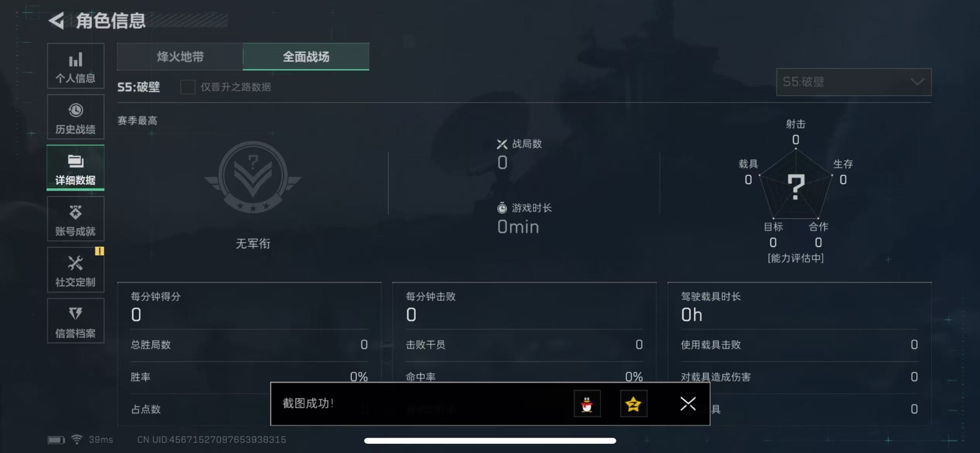
Task: Click the yellow alert badge on 社交定制
Action: tap(100, 251)
